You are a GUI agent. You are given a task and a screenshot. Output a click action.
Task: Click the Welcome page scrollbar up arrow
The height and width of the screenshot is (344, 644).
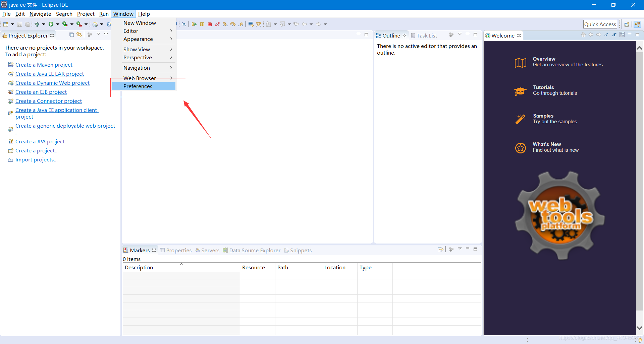coord(640,48)
